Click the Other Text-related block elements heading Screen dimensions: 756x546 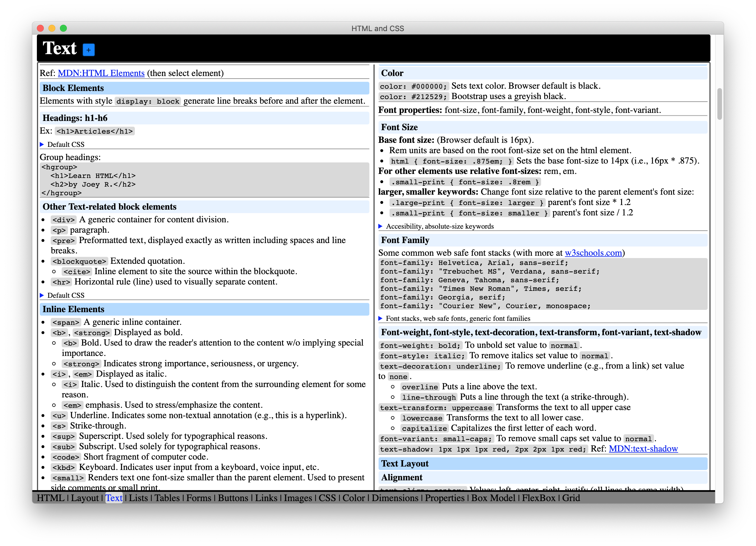204,206
